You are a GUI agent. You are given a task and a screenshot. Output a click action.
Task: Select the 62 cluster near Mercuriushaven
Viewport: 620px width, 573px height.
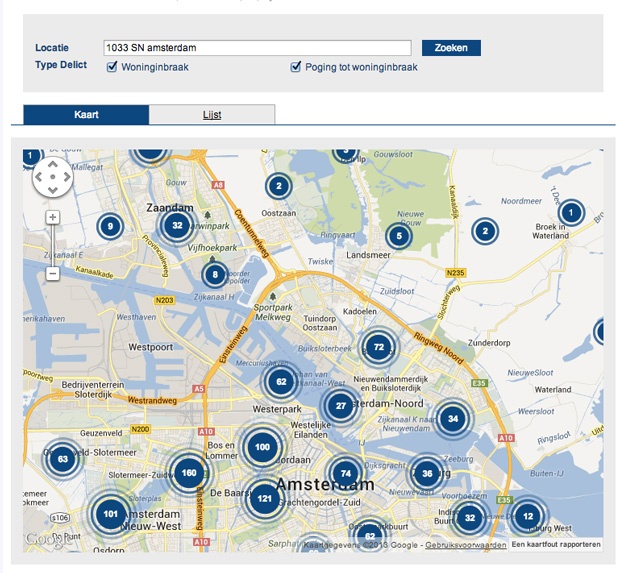pos(281,382)
